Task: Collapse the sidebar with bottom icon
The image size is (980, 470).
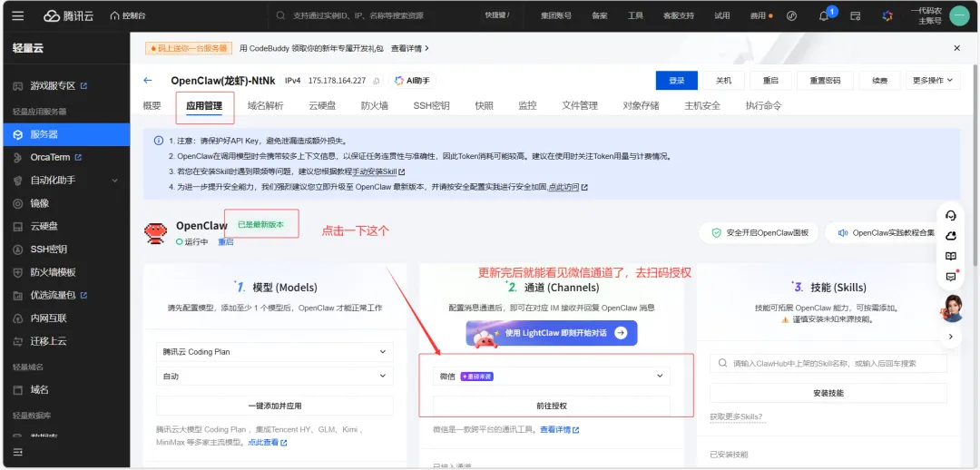Action: click(x=17, y=452)
